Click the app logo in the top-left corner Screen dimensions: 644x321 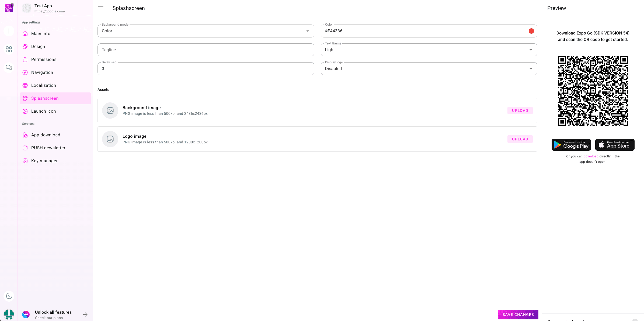point(9,8)
